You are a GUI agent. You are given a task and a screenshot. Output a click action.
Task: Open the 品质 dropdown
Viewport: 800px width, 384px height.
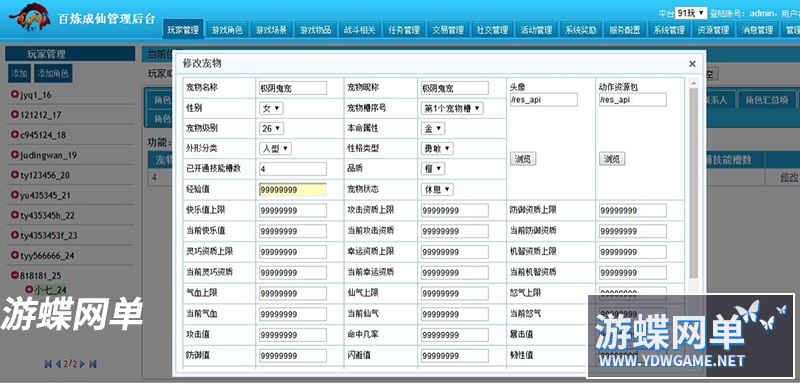point(433,169)
